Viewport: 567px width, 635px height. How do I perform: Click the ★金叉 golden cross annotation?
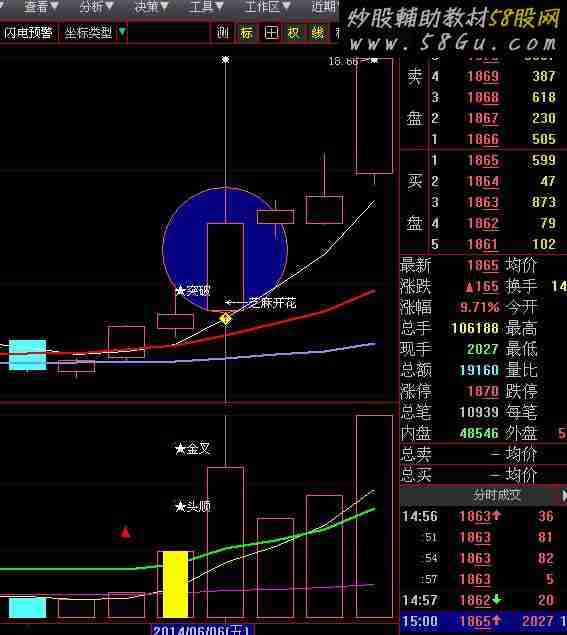193,448
